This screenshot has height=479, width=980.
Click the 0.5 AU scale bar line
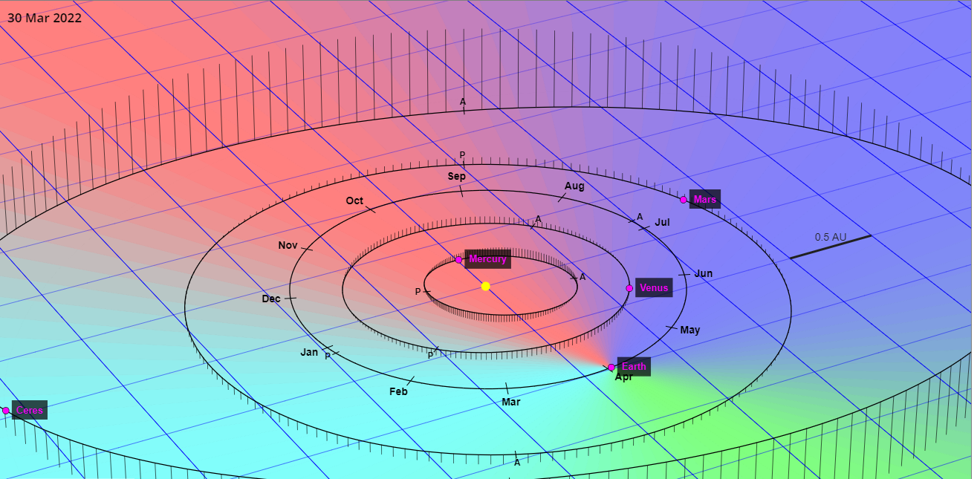point(830,247)
